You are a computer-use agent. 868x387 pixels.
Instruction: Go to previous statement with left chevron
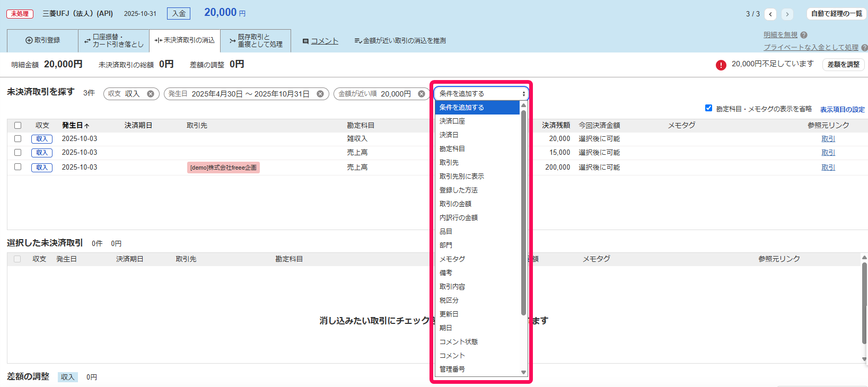click(770, 14)
